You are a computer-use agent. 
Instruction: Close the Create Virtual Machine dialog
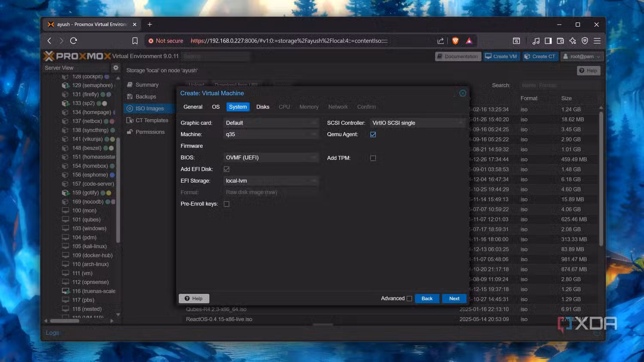click(x=463, y=93)
